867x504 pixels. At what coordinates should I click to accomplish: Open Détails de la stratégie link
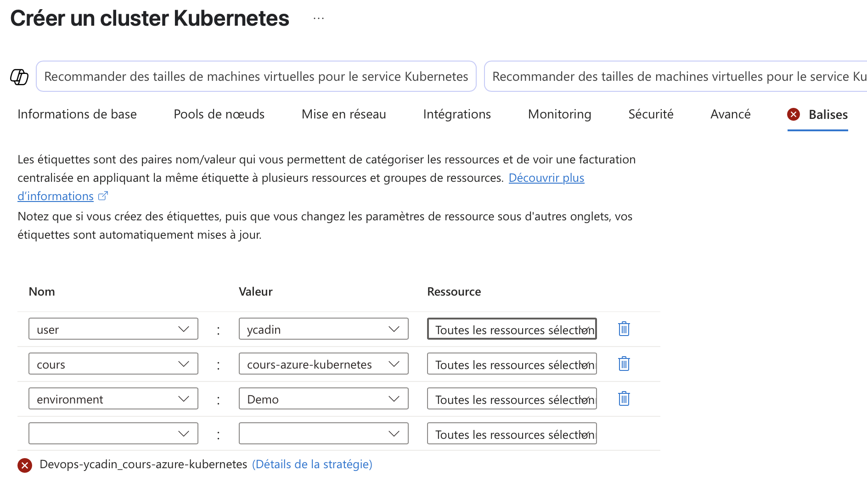(x=312, y=465)
